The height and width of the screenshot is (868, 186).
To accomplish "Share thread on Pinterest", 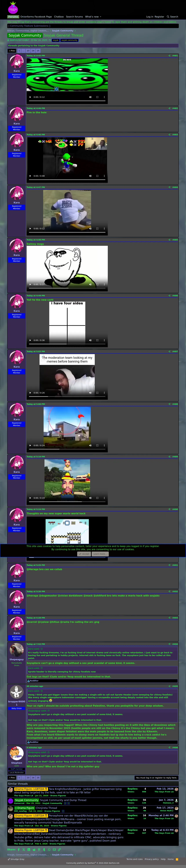I will (39, 849).
